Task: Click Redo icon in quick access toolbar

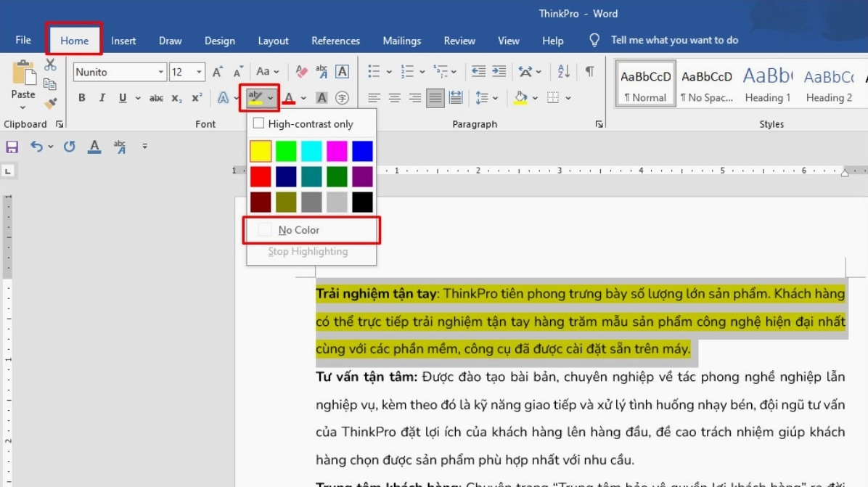Action: tap(69, 147)
